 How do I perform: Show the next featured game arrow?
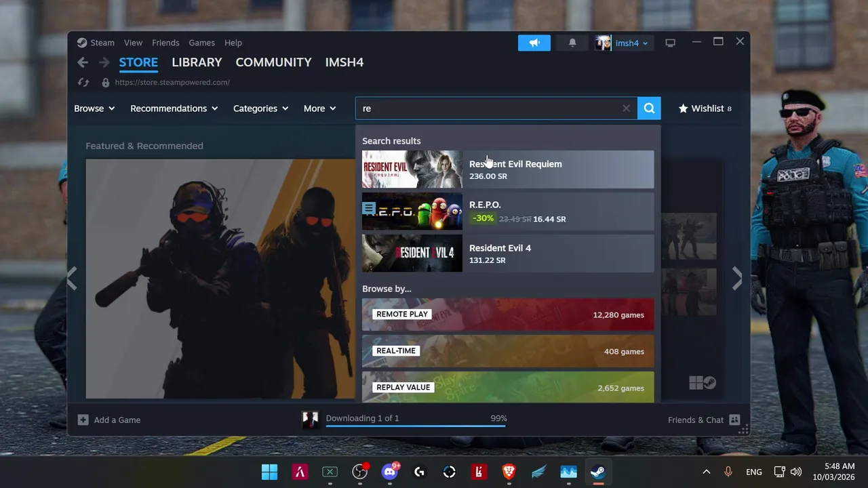pyautogui.click(x=738, y=278)
